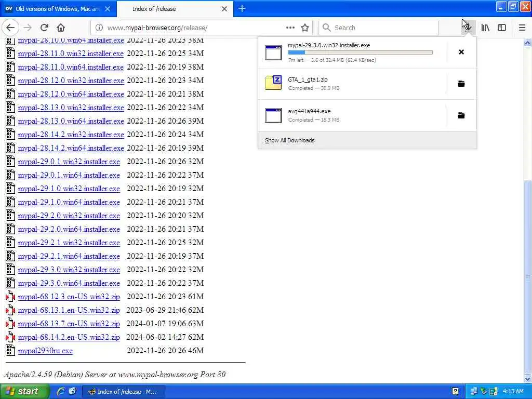This screenshot has width=532, height=399.
Task: Go back to the previous page
Action: coord(10,28)
